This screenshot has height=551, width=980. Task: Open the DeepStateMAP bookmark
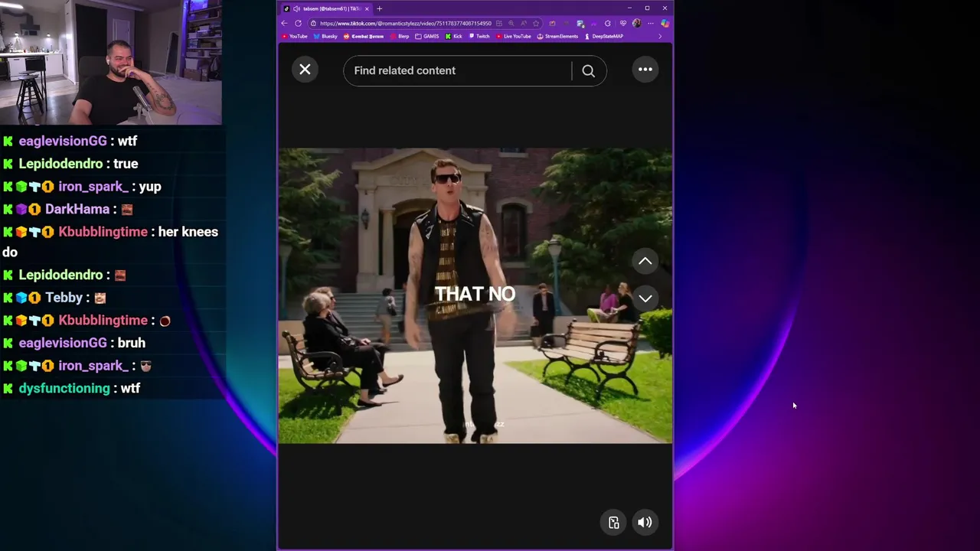point(604,36)
